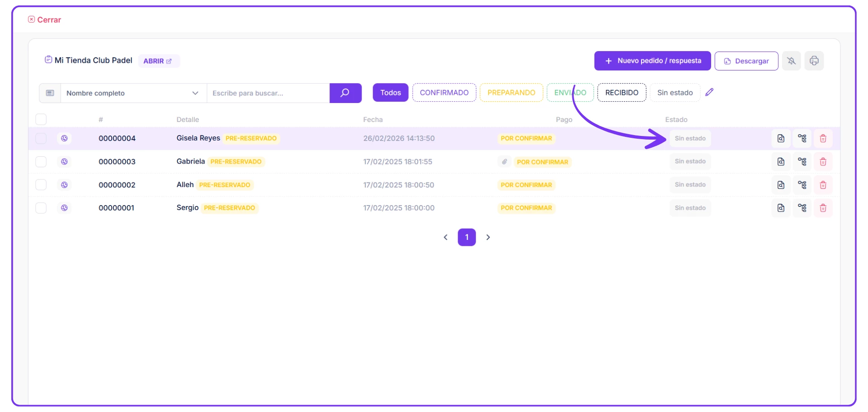
Task: Filter orders by CONFIRMADO status
Action: tap(444, 93)
